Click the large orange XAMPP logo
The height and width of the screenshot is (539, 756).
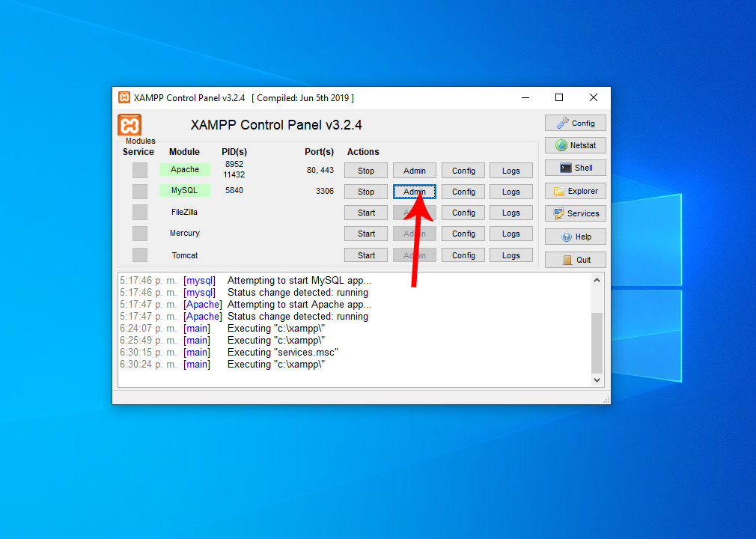click(x=129, y=125)
